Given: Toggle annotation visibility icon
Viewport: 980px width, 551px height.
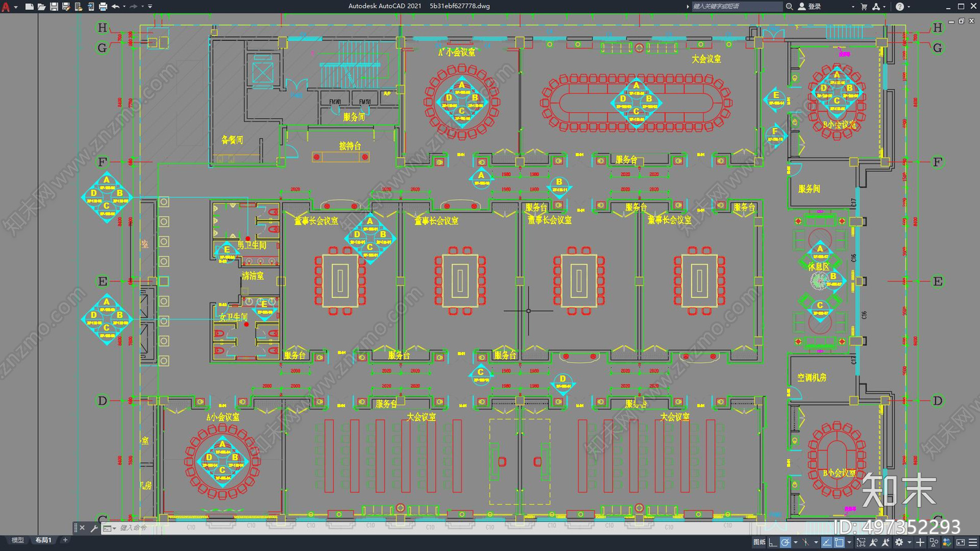Looking at the screenshot, I should 873,542.
